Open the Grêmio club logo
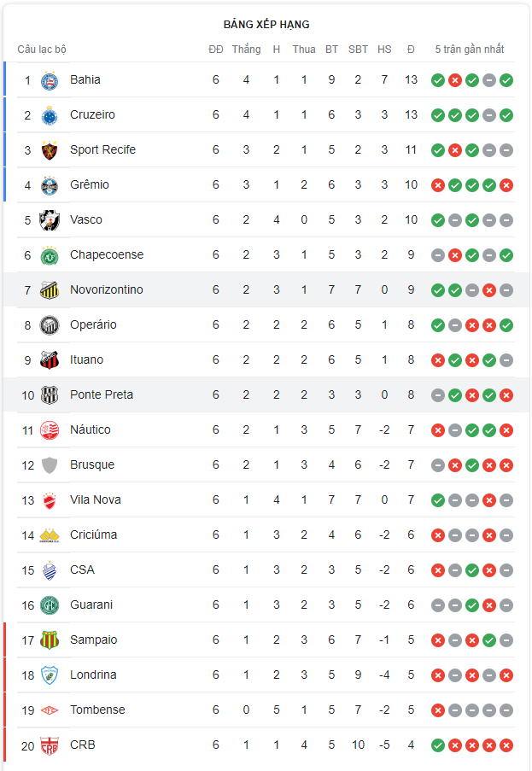The image size is (532, 771). point(50,184)
